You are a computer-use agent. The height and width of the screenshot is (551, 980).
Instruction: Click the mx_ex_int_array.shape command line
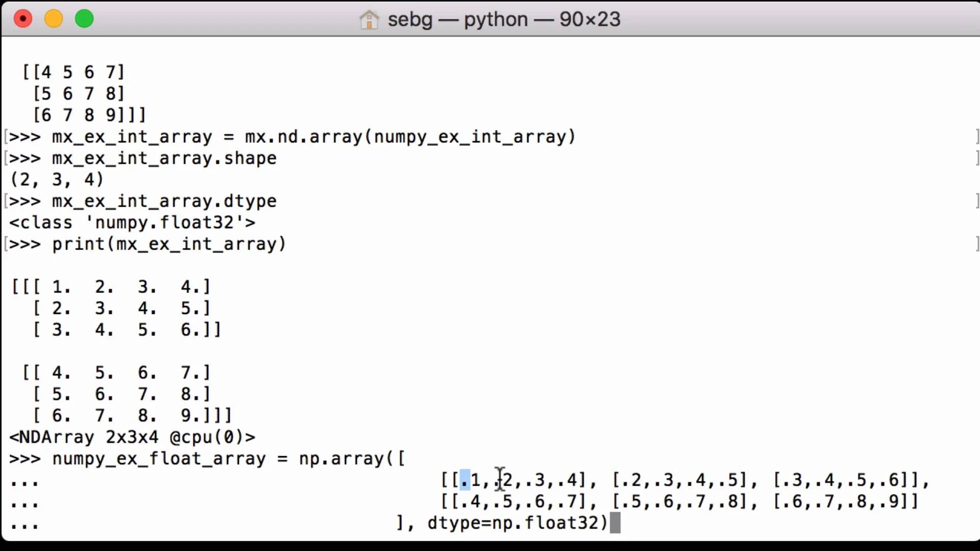point(164,158)
